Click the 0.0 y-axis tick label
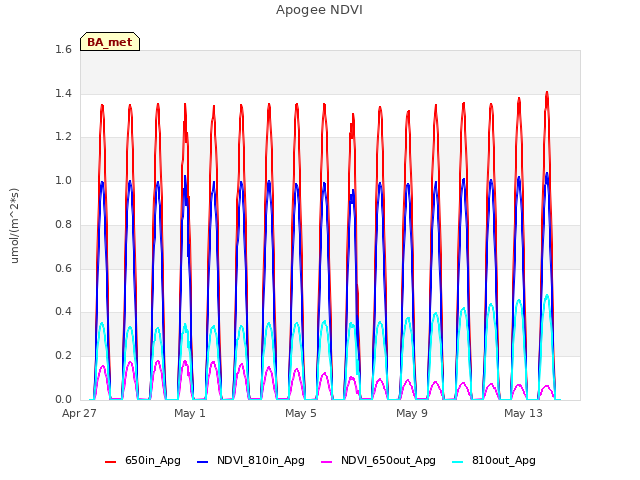The image size is (640, 480). tap(63, 399)
